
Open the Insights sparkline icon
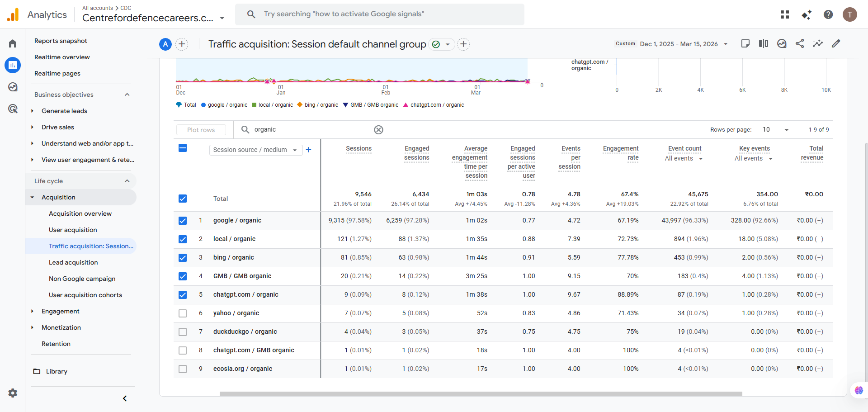(x=818, y=43)
